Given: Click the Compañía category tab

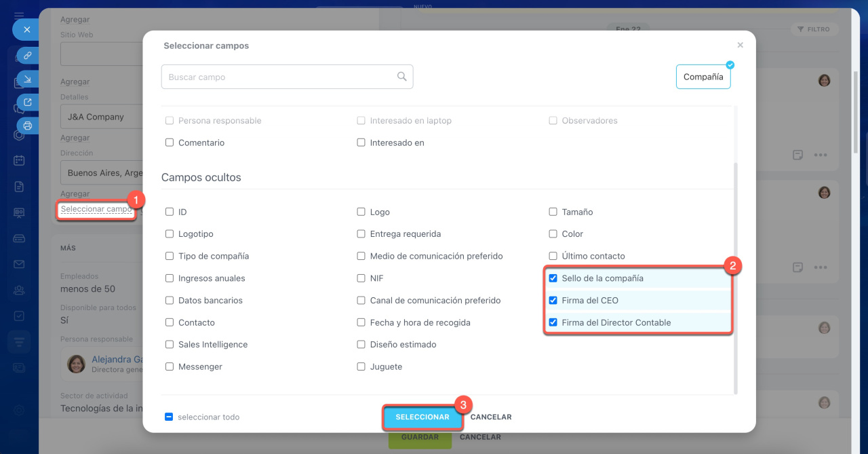Looking at the screenshot, I should pos(703,77).
